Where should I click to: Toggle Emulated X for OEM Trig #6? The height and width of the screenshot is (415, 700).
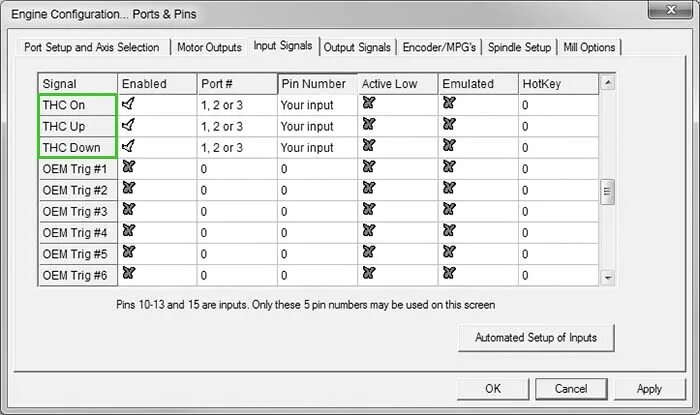pyautogui.click(x=449, y=273)
